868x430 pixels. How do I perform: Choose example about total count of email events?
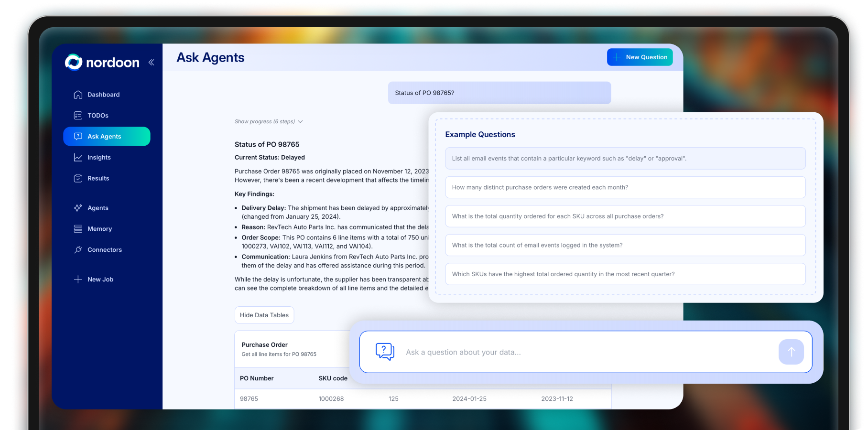pos(625,245)
